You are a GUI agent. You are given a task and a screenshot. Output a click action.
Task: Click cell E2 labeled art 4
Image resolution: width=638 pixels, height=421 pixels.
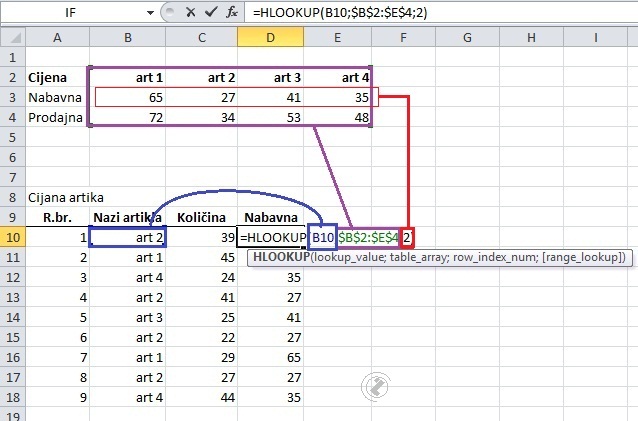pos(338,77)
